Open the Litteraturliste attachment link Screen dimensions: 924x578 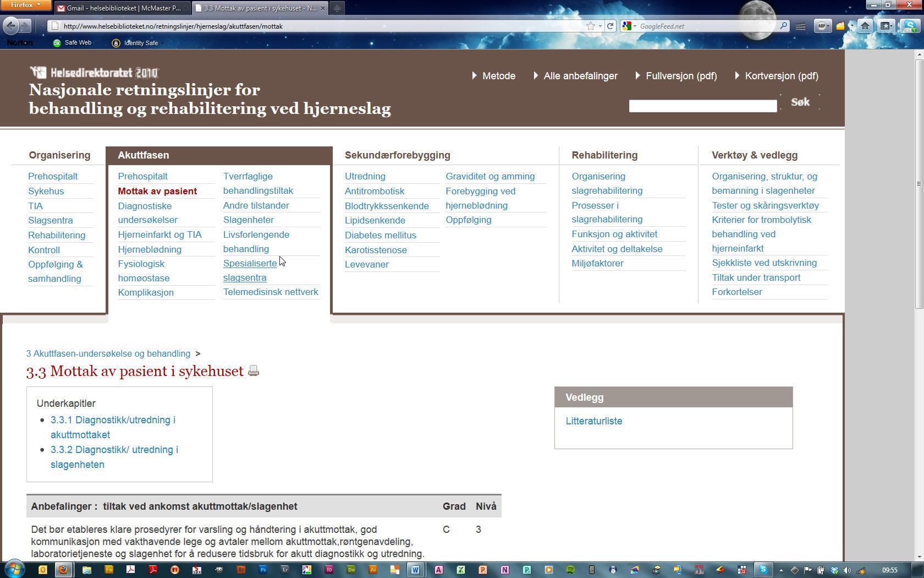[x=594, y=421]
